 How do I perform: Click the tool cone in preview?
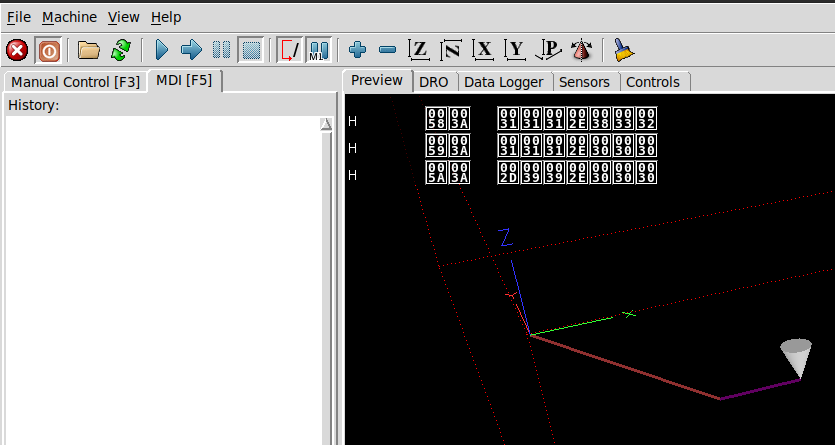(796, 358)
